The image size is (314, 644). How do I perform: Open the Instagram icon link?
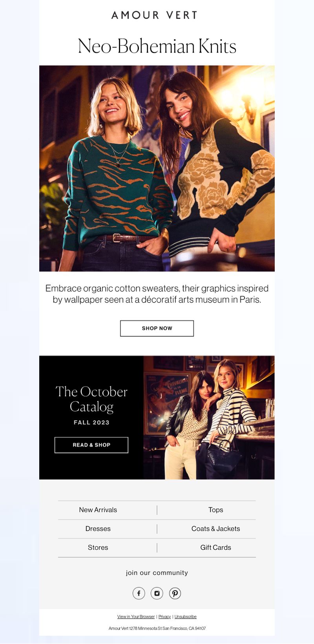tap(157, 593)
